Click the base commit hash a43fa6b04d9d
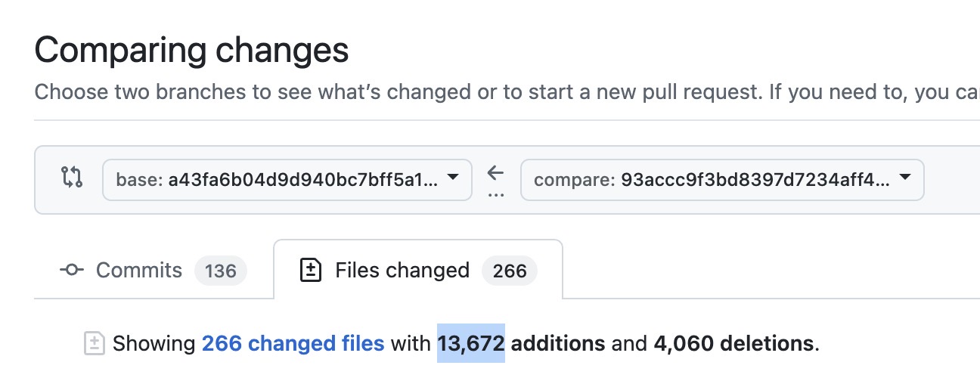This screenshot has height=387, width=980. coord(302,180)
